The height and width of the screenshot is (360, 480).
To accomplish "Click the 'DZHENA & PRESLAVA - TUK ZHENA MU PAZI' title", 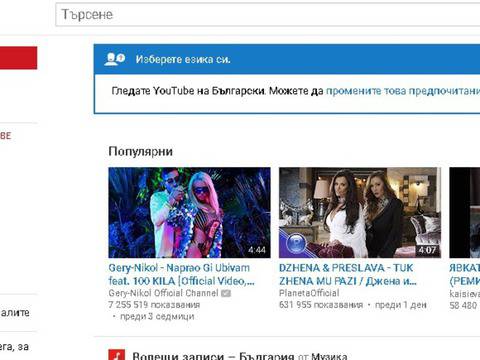I will click(x=348, y=274).
